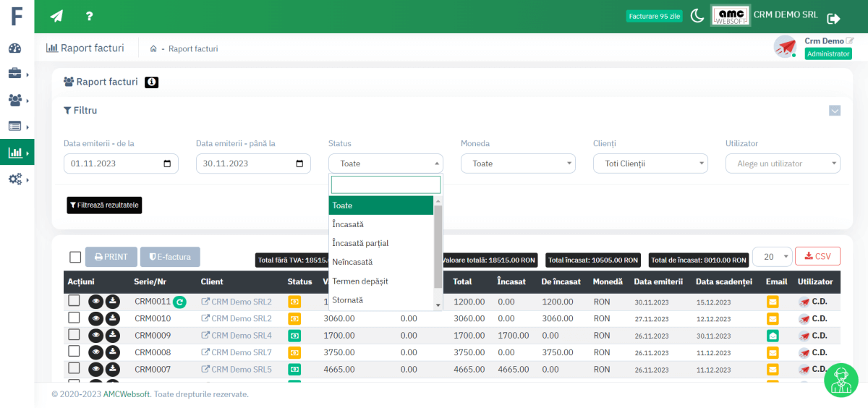This screenshot has width=868, height=408.
Task: Select Încasată parțial status option
Action: (x=360, y=243)
